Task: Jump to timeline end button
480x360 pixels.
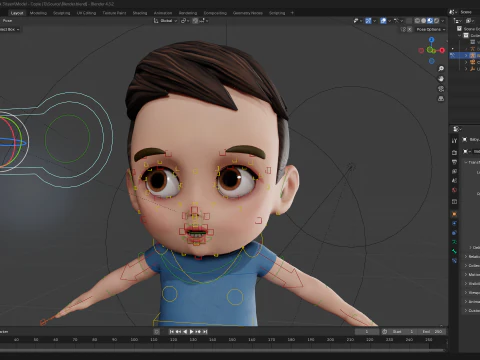Action: tap(205, 332)
